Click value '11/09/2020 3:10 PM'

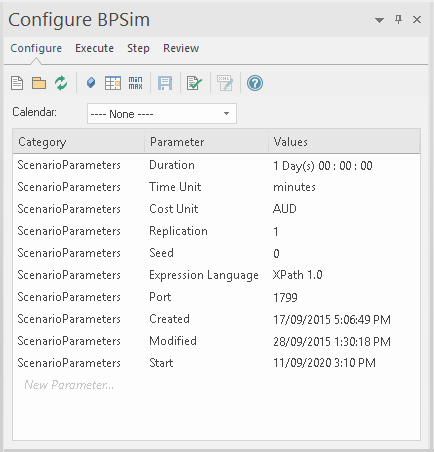click(324, 363)
